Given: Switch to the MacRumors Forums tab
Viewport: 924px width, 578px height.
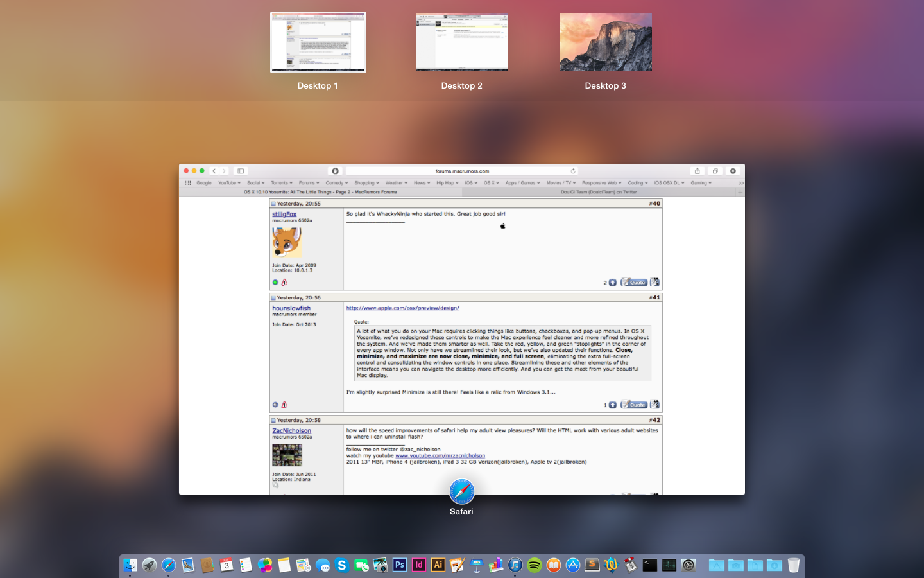Looking at the screenshot, I should click(x=320, y=192).
